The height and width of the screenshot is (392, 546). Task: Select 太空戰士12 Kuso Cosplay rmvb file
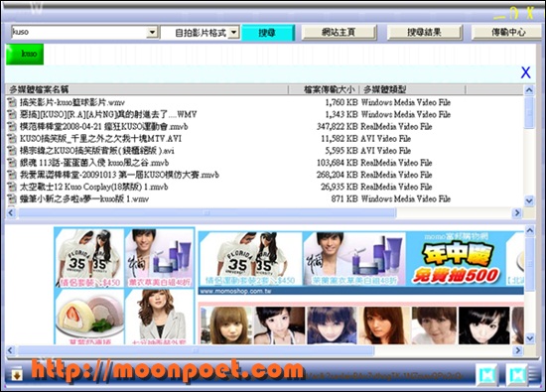pyautogui.click(x=94, y=187)
